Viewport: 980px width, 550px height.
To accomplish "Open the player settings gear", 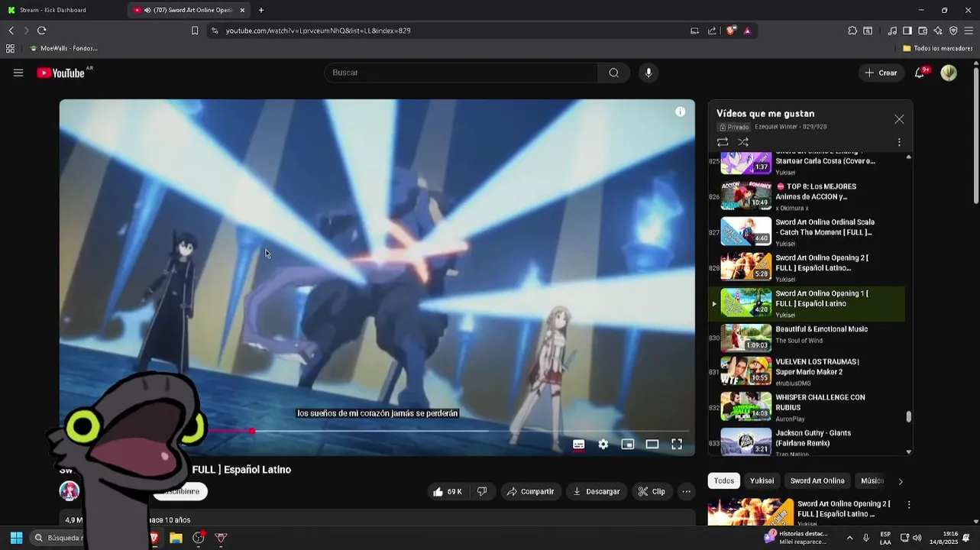I will coord(603,444).
